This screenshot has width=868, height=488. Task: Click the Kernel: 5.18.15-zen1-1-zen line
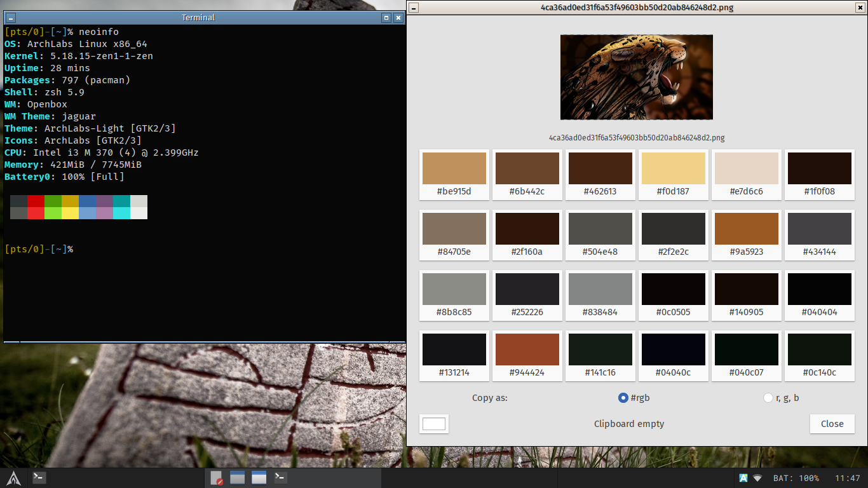point(79,56)
